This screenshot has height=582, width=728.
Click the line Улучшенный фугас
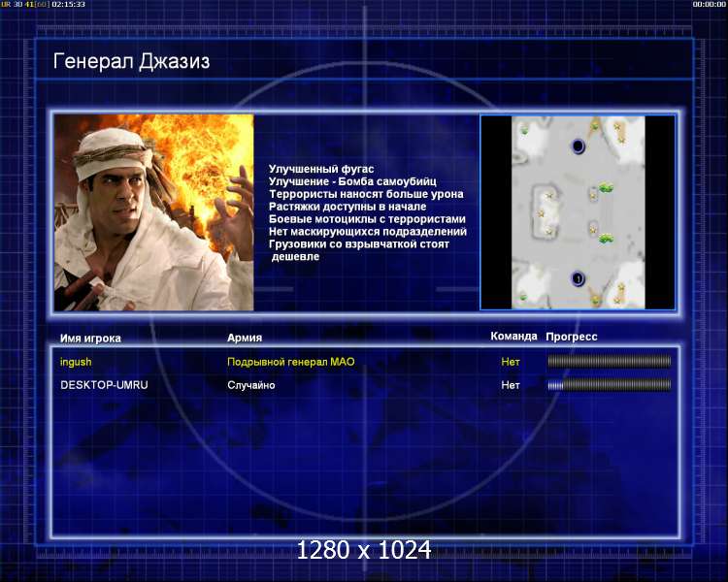321,169
